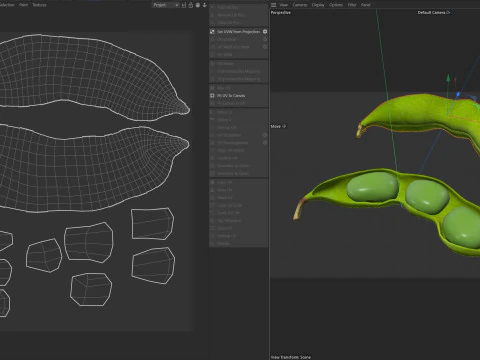This screenshot has width=480, height=360.
Task: Click the Perspective viewport label
Action: tap(281, 12)
